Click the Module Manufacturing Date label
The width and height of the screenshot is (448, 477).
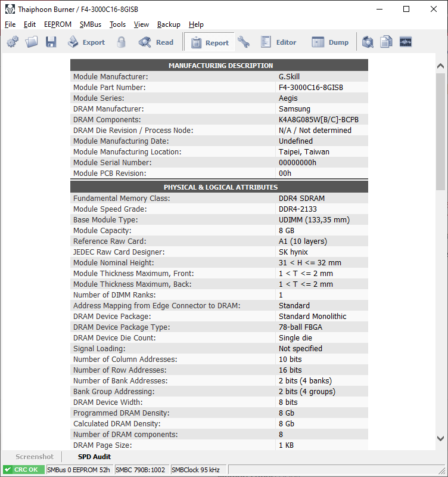121,141
